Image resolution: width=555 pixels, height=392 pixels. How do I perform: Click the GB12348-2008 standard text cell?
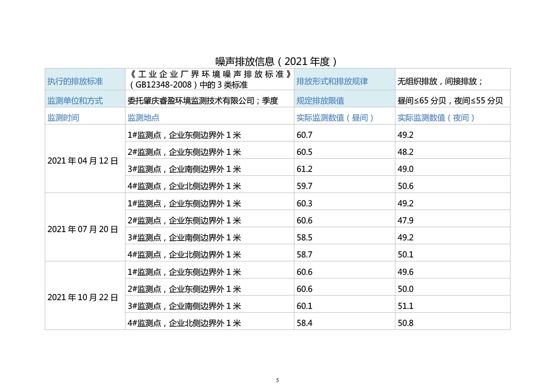(210, 79)
